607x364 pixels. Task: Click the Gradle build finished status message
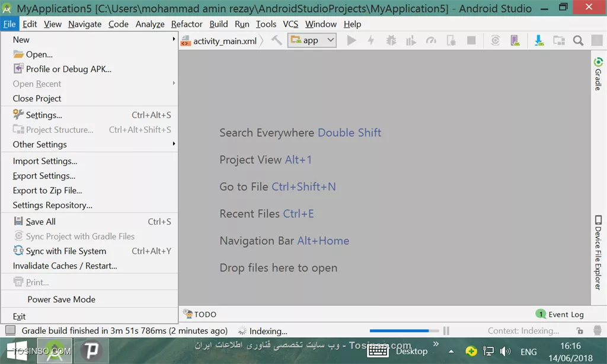[124, 331]
